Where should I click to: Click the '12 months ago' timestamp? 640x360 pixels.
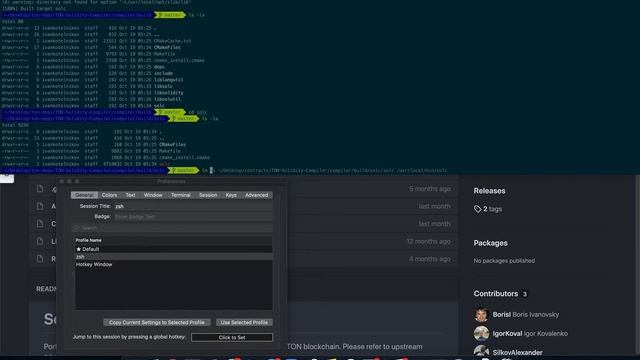428,241
